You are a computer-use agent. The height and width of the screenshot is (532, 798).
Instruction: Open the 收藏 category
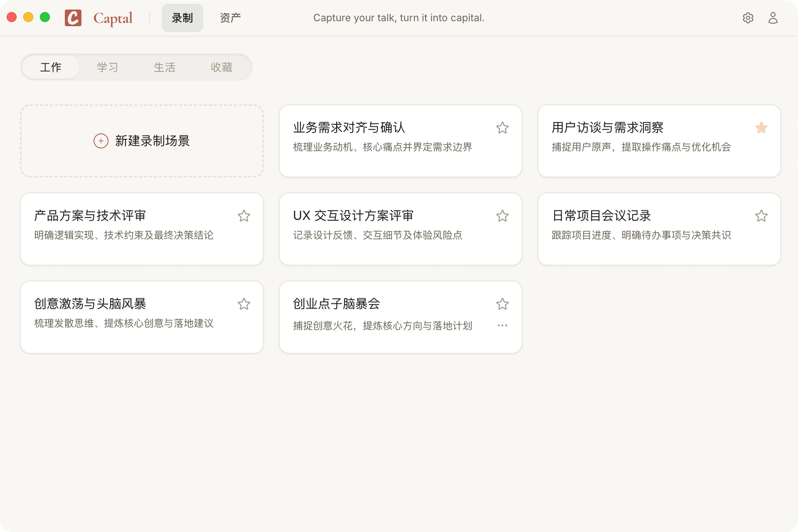click(x=222, y=67)
